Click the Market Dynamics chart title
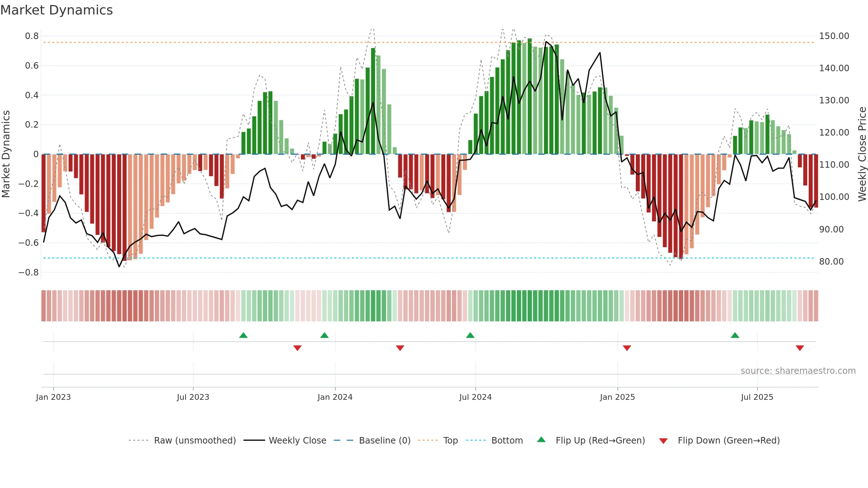 56,10
